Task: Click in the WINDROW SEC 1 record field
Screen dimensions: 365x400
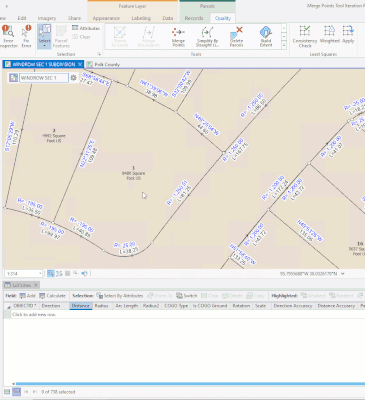Action: click(44, 78)
